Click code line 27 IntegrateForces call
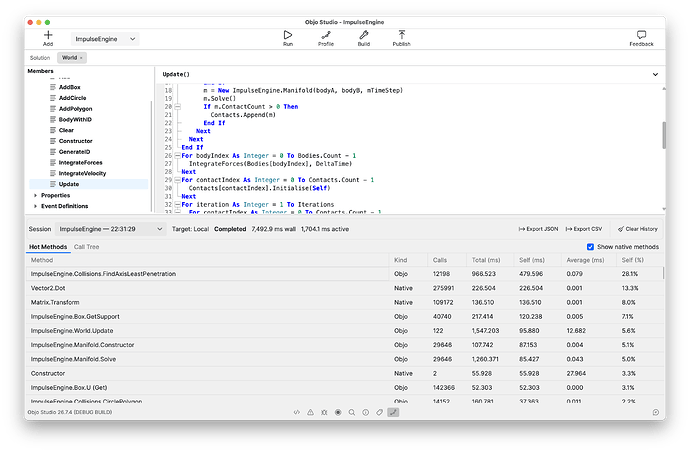This screenshot has width=690, height=452. coord(270,164)
